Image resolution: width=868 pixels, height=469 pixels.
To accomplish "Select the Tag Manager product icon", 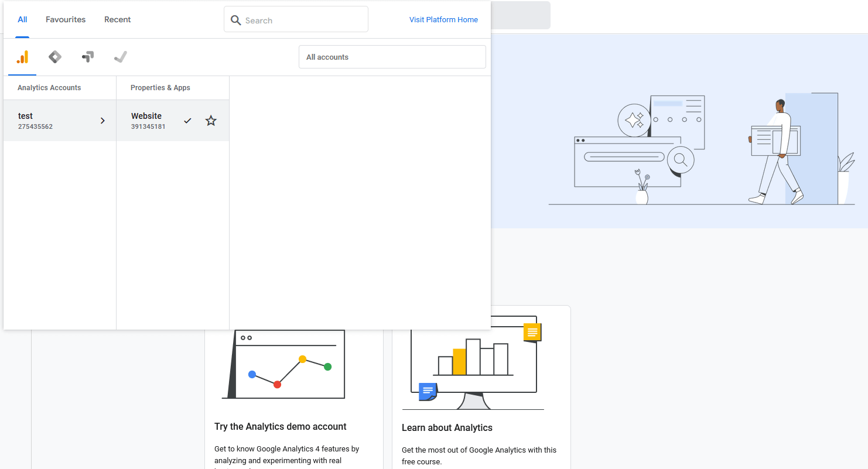I will click(55, 57).
